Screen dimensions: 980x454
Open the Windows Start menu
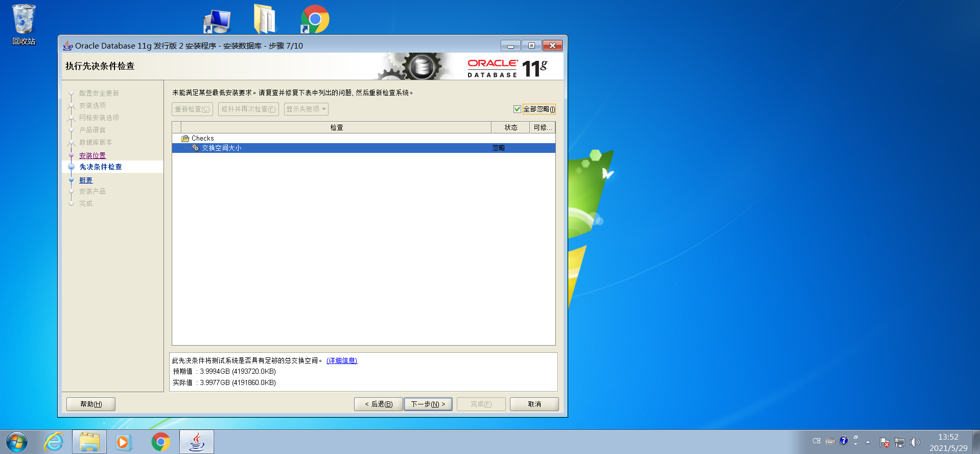(x=17, y=442)
